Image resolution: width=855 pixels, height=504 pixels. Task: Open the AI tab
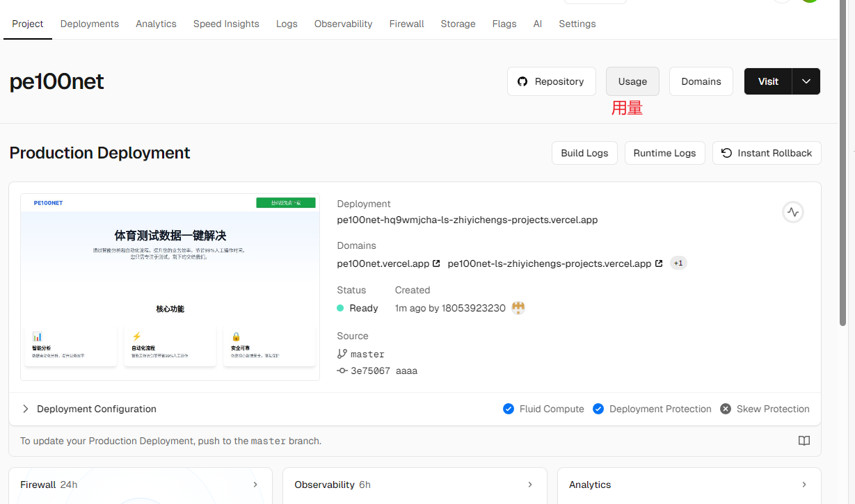point(538,24)
